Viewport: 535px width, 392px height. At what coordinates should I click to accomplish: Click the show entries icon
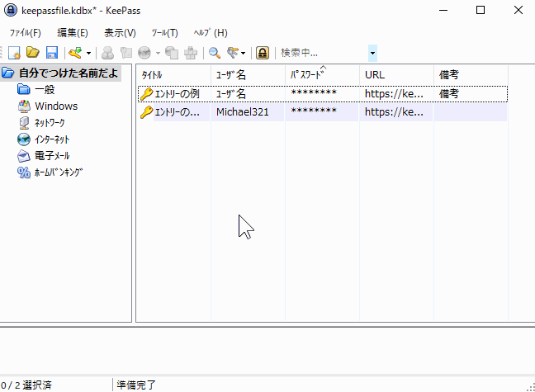[233, 53]
